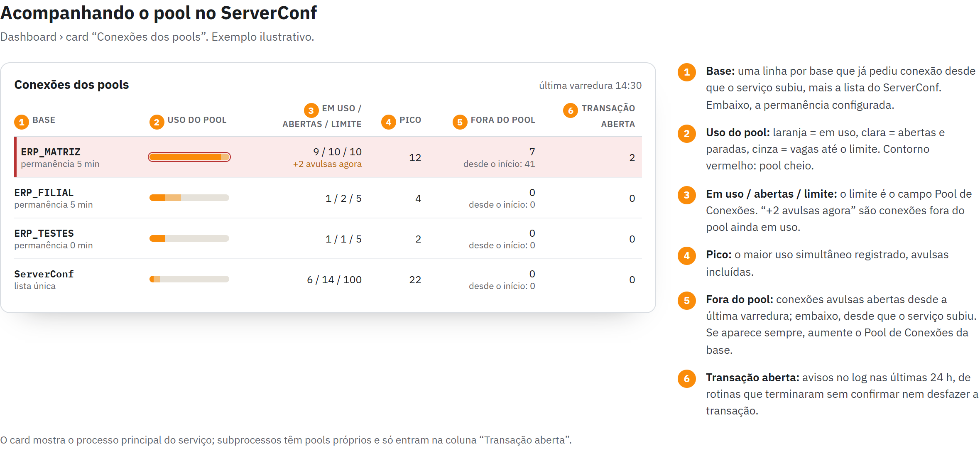The height and width of the screenshot is (456, 980).
Task: Click the footnote about 'processo principal do serviço'
Action: [286, 440]
